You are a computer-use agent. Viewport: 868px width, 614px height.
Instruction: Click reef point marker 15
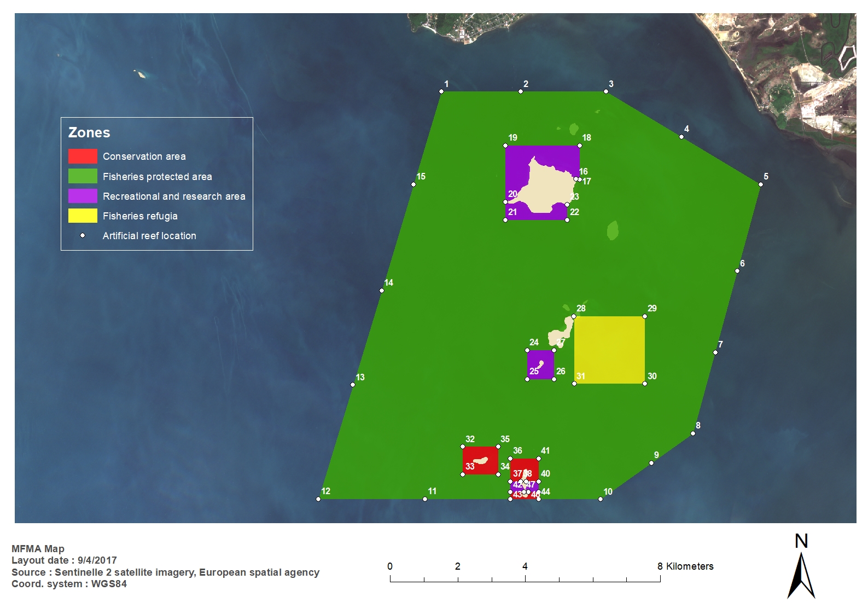(413, 184)
